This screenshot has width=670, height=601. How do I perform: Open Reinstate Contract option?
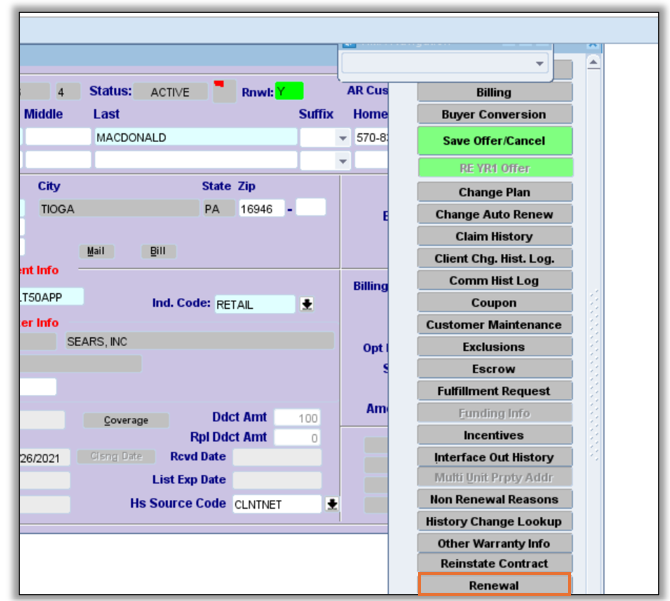click(x=494, y=564)
